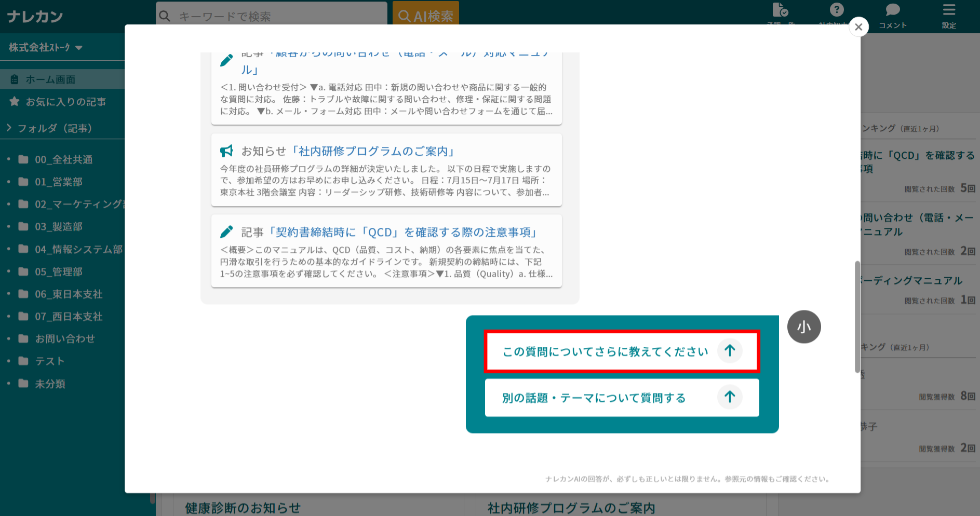Click the home icon beside ホーム画面

click(x=14, y=79)
